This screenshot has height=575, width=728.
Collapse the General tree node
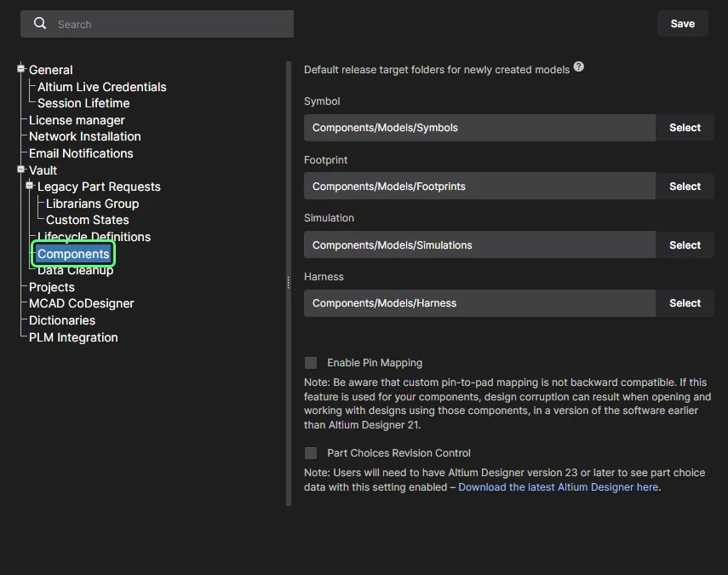[x=21, y=69]
